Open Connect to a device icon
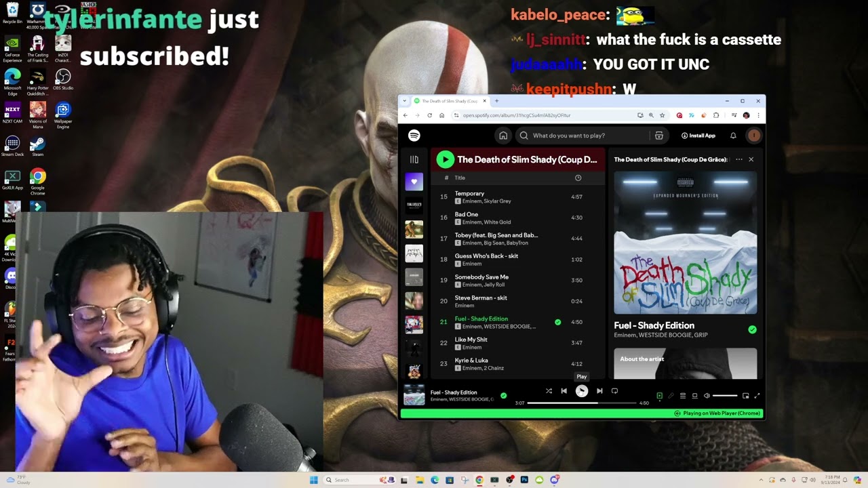Image resolution: width=868 pixels, height=488 pixels. coord(694,396)
